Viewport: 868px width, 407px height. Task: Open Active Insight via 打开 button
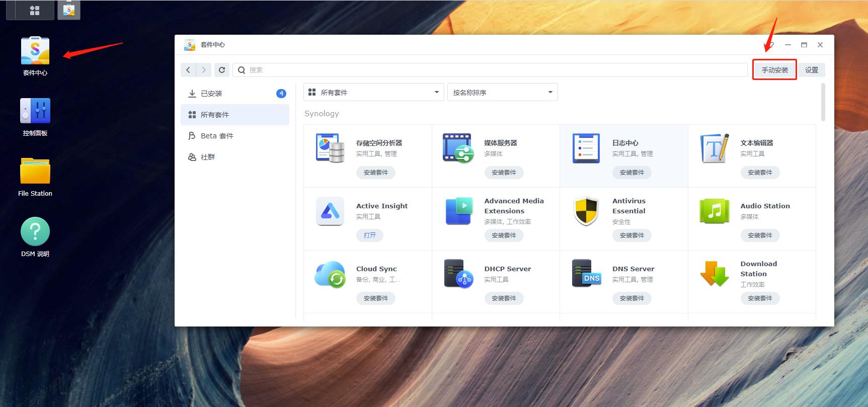coord(370,235)
